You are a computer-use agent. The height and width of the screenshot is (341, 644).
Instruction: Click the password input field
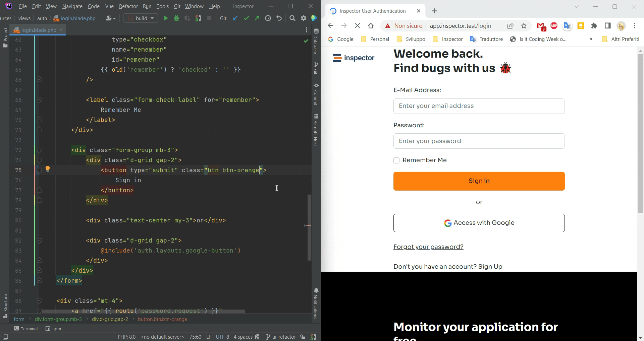[x=479, y=141]
